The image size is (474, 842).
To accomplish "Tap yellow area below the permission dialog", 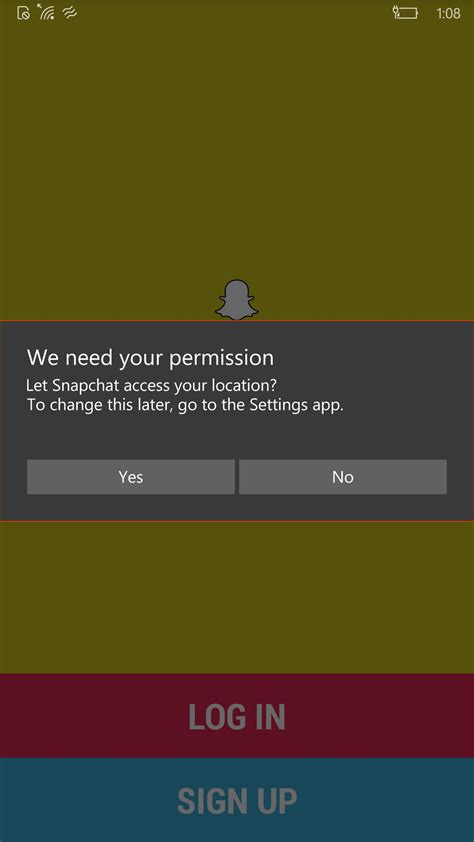I will [237, 596].
